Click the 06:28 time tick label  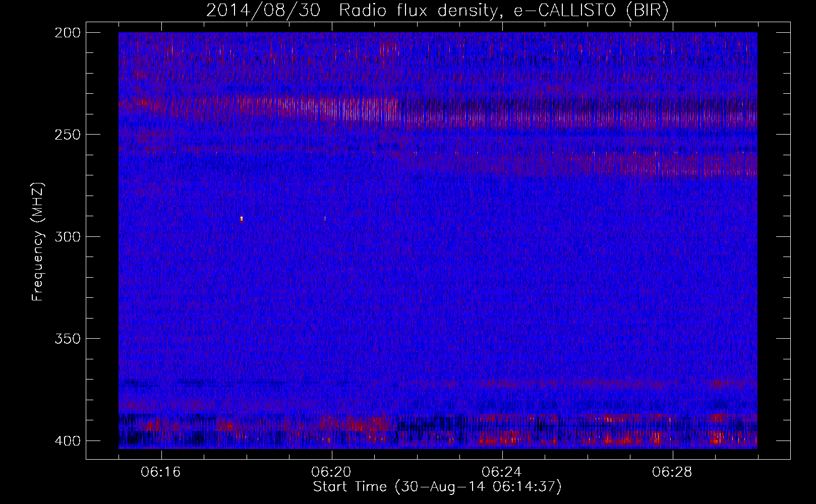tap(672, 472)
